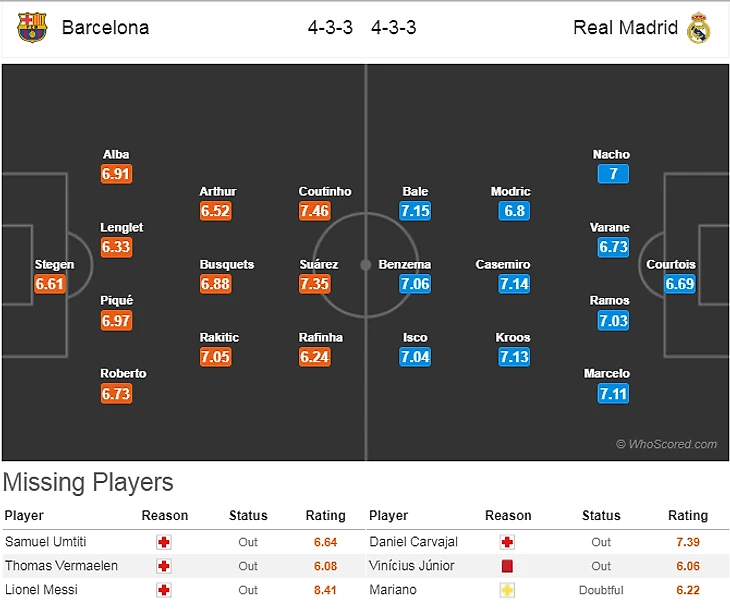
Task: Click the Real Madrid crest icon
Action: click(698, 27)
